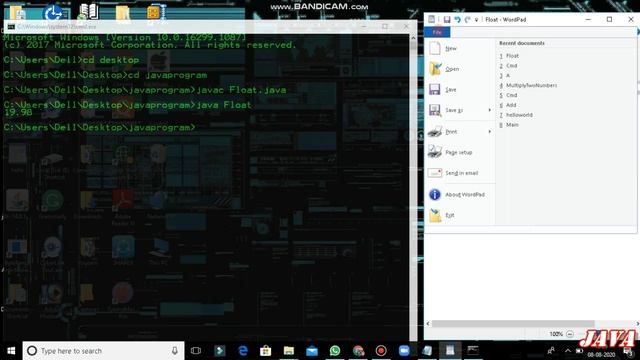Click Redo arrow in WordPad title bar

[468, 20]
